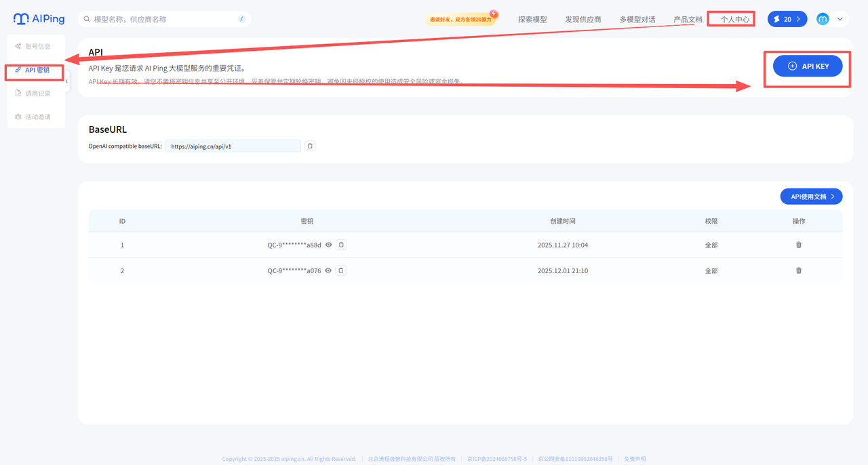Viewport: 868px width, 465px height.
Task: Click the 操作 column header
Action: click(x=799, y=221)
